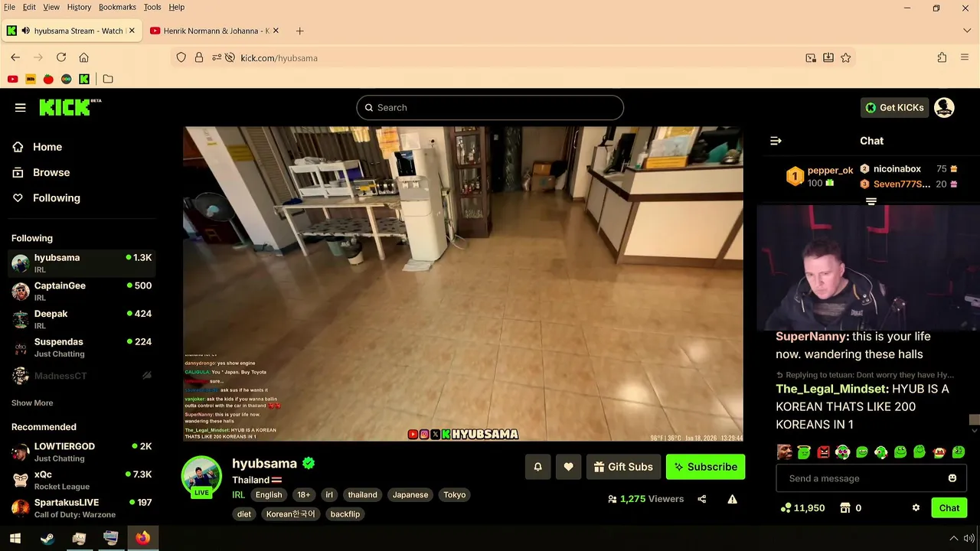Open the channel shop icon
The height and width of the screenshot is (551, 980).
pos(845,508)
